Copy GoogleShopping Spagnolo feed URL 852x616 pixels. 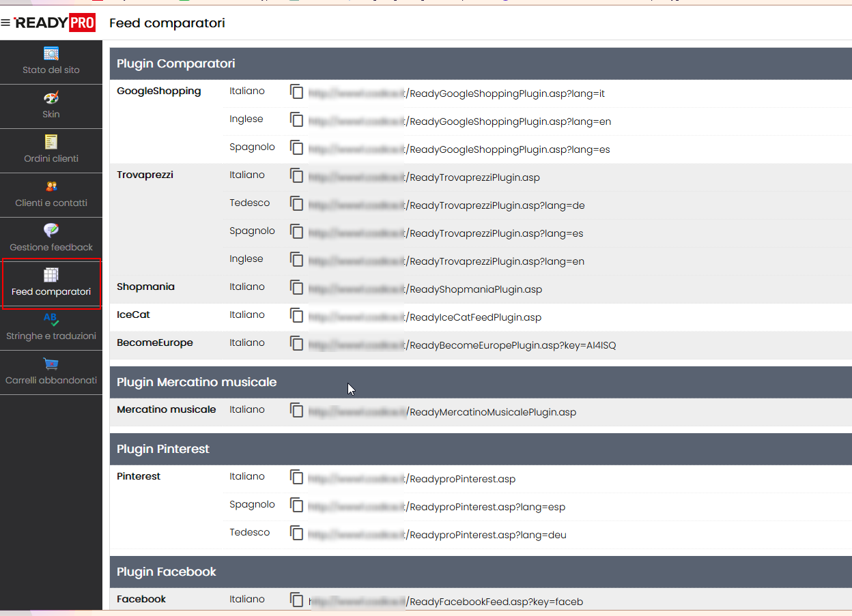[296, 148]
